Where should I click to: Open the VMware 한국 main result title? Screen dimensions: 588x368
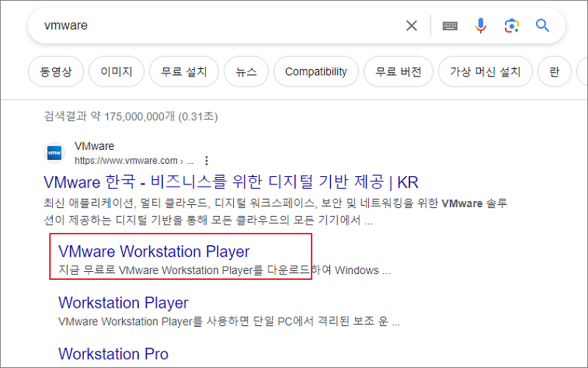(x=231, y=182)
